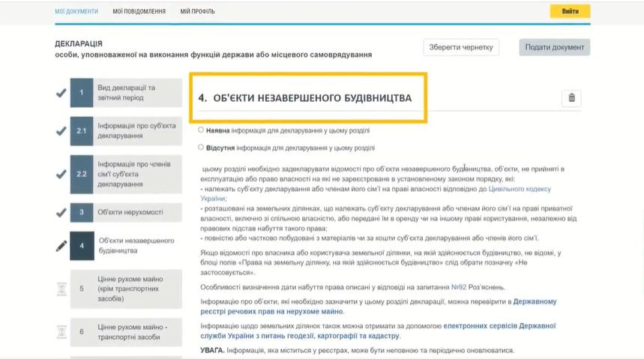The width and height of the screenshot is (644, 359).
Task: Open the 'Державному реєстрі речових прав' link
Action: pyautogui.click(x=535, y=301)
